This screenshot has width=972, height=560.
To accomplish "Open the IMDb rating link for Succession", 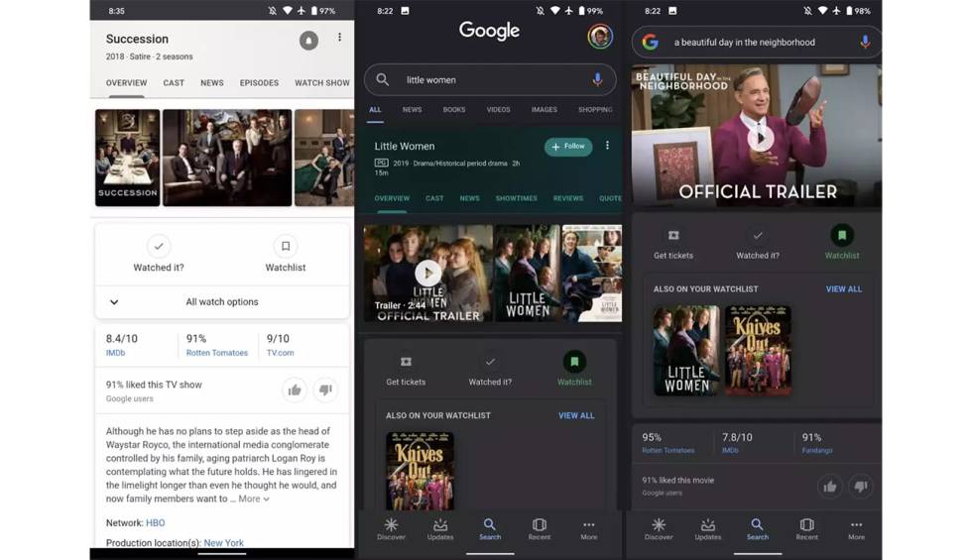I will coord(115,353).
